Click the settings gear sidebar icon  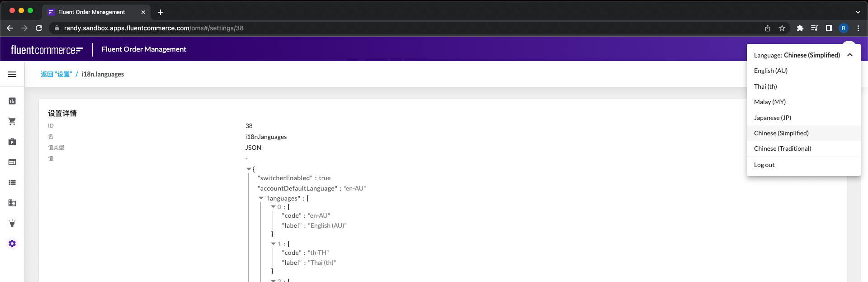(12, 244)
